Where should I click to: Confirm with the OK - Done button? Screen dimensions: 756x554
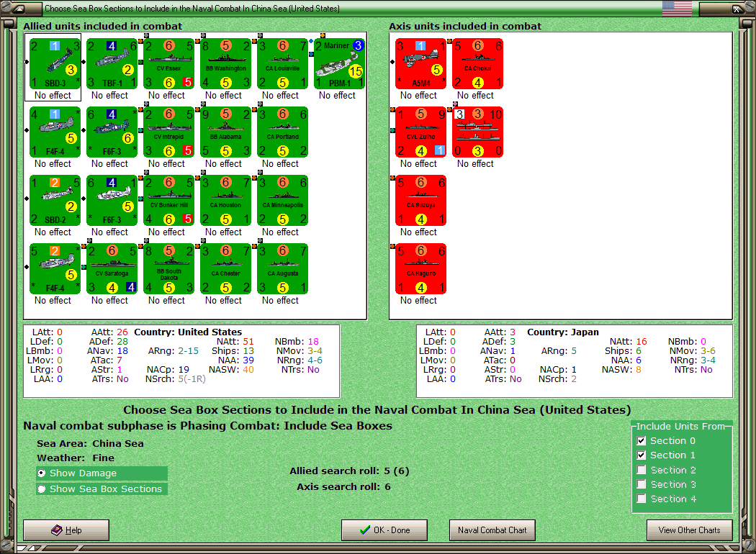(x=384, y=530)
